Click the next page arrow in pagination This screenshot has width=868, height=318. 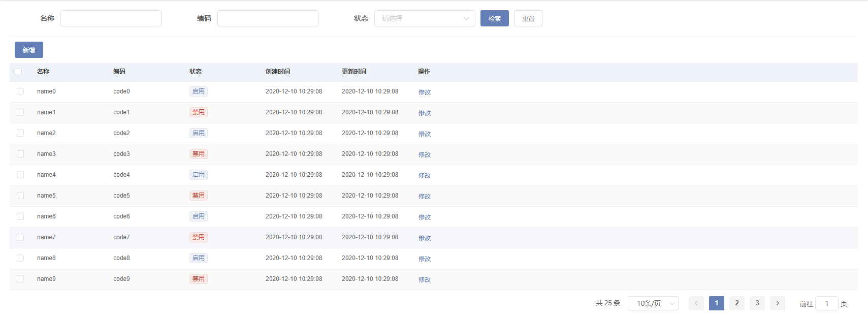pos(777,303)
